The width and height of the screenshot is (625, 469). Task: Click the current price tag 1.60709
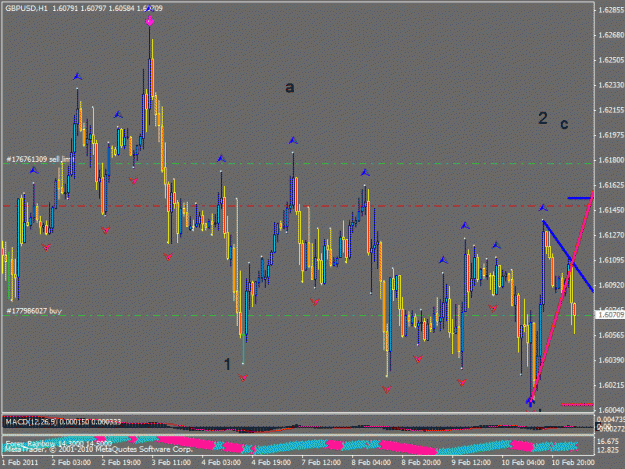pyautogui.click(x=610, y=315)
